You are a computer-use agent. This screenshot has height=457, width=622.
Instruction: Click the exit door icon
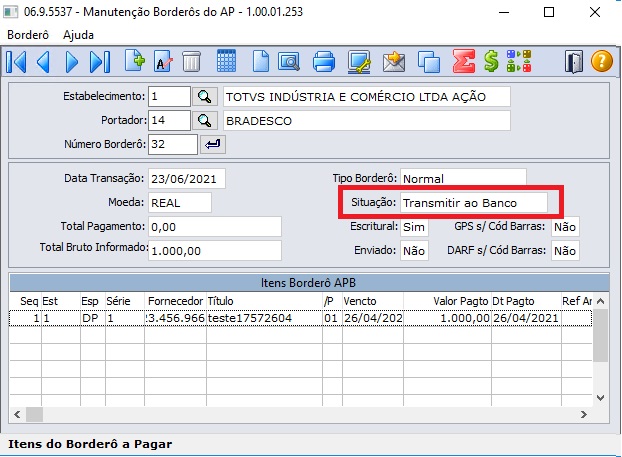pos(574,61)
